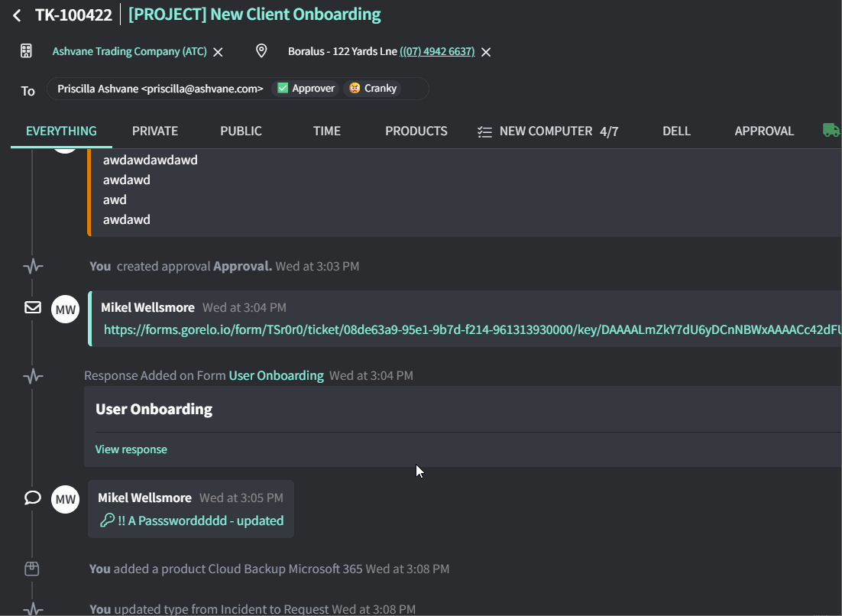Click the key icon beside the password entry
Viewport: 842px width, 616px height.
107,520
